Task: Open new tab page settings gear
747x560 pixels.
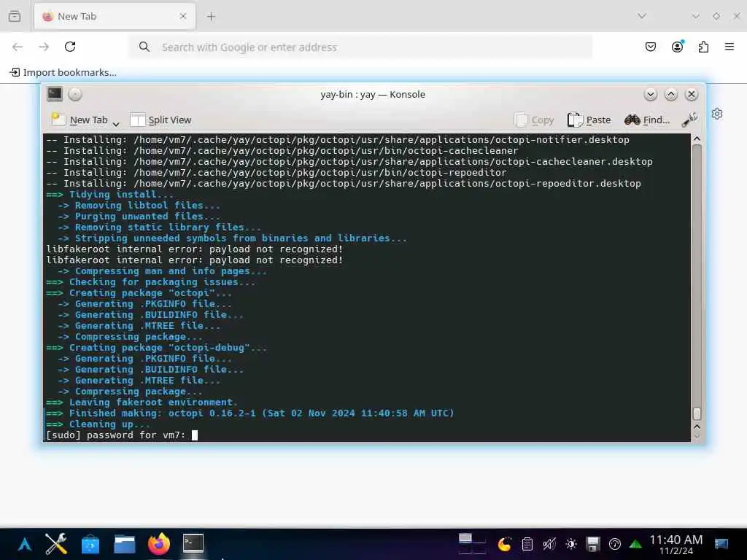Action: pyautogui.click(x=717, y=114)
